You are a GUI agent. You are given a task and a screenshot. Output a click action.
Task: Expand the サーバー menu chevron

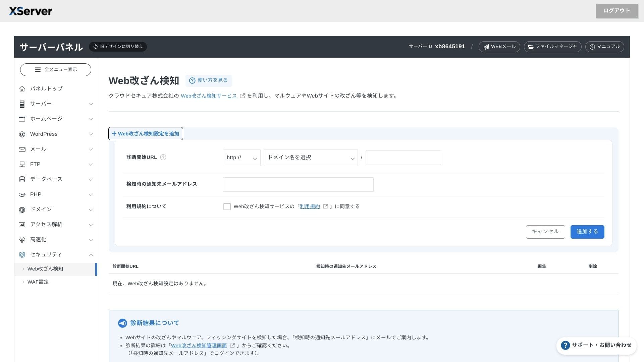click(91, 104)
